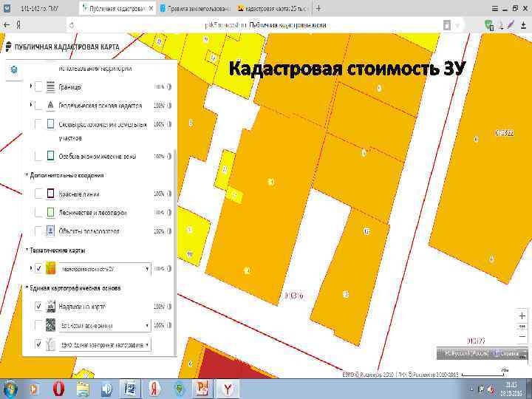Click the geodetic base triangle icon

[50, 106]
